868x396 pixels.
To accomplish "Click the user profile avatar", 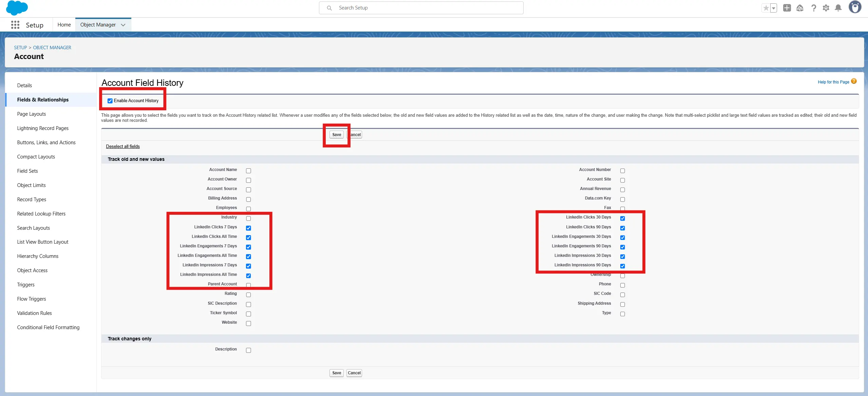I will click(x=855, y=7).
